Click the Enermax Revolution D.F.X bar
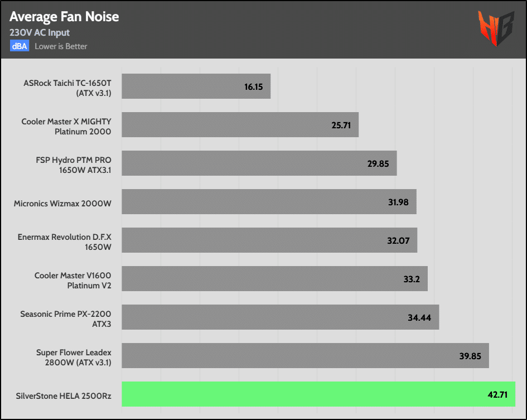 [269, 240]
